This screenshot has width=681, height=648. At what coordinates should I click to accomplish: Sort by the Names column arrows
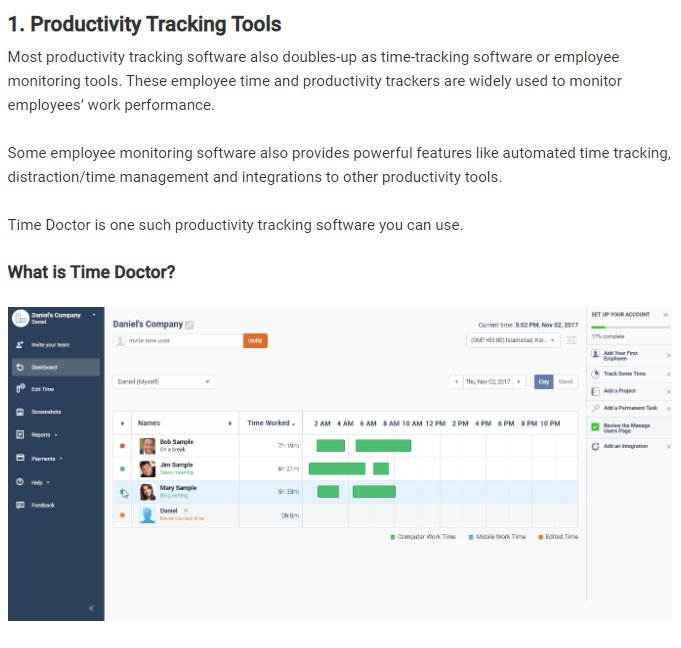tap(230, 423)
